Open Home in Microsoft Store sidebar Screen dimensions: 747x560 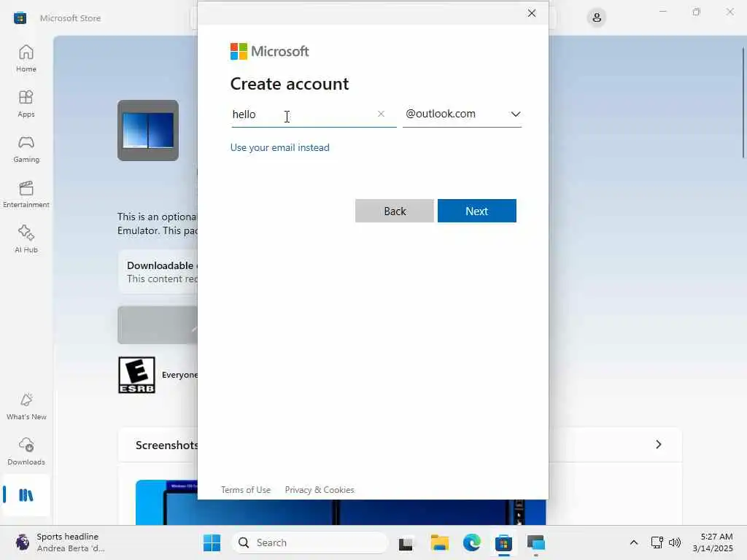click(x=26, y=58)
